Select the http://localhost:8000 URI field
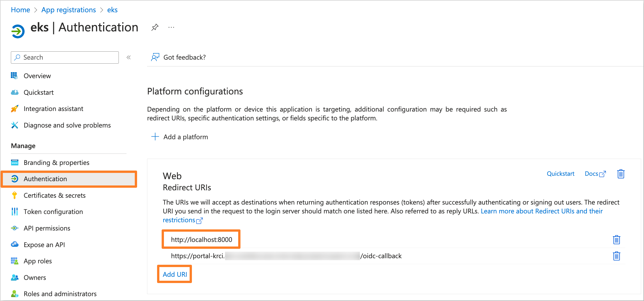The width and height of the screenshot is (644, 301). 201,240
